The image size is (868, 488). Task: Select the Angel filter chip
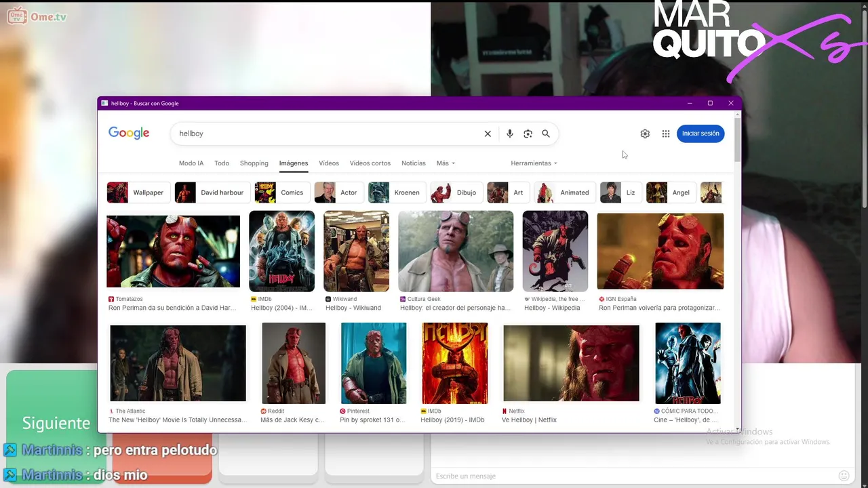tap(671, 192)
